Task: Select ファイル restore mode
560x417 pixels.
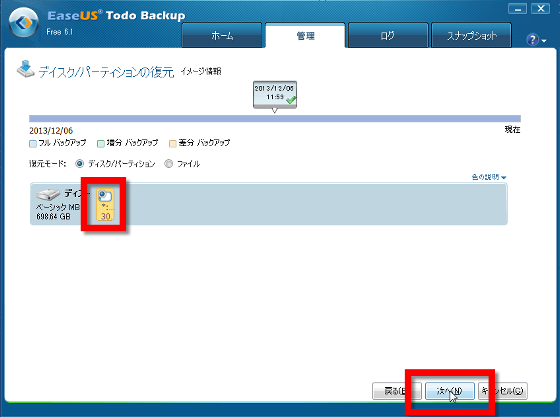Action: point(169,164)
